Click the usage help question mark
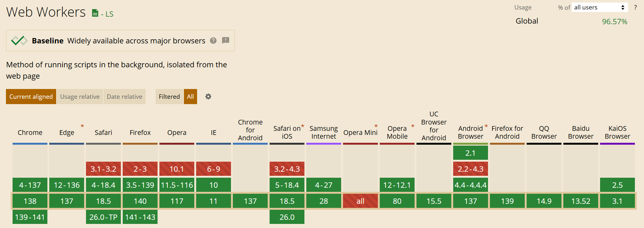This screenshot has height=228, width=644. click(635, 8)
